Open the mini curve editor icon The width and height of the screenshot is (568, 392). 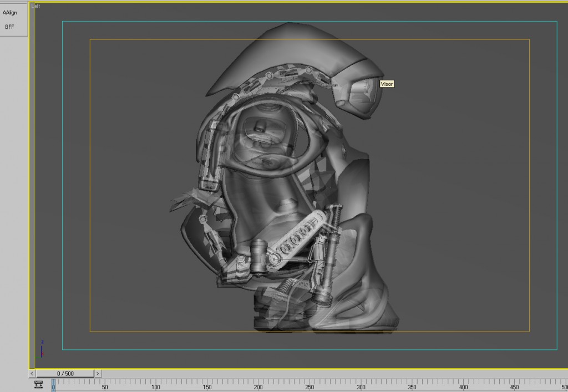pyautogui.click(x=39, y=385)
